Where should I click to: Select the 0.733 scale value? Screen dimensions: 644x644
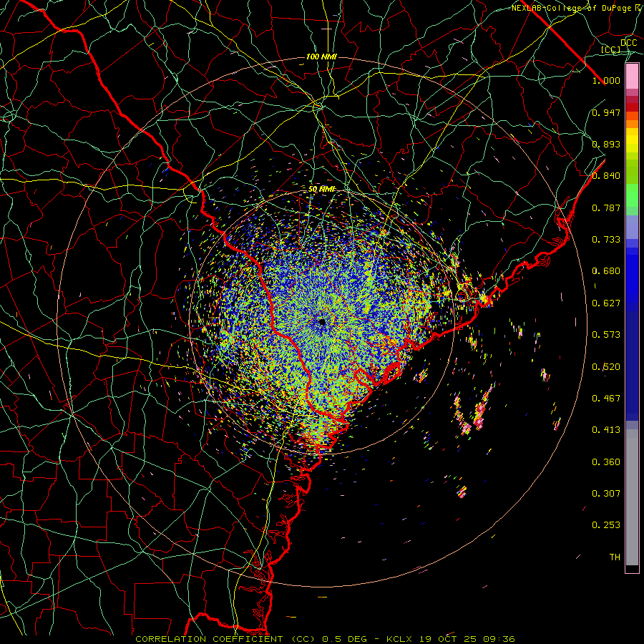606,240
